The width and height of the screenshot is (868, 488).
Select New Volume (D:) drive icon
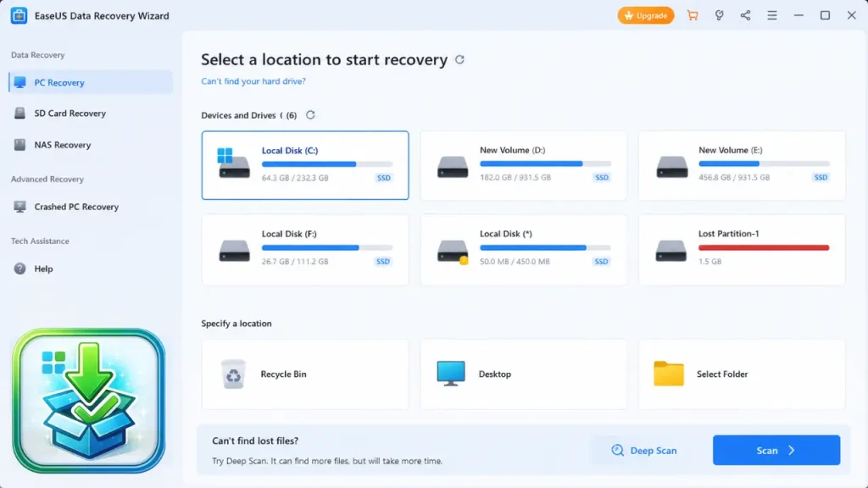pos(453,167)
